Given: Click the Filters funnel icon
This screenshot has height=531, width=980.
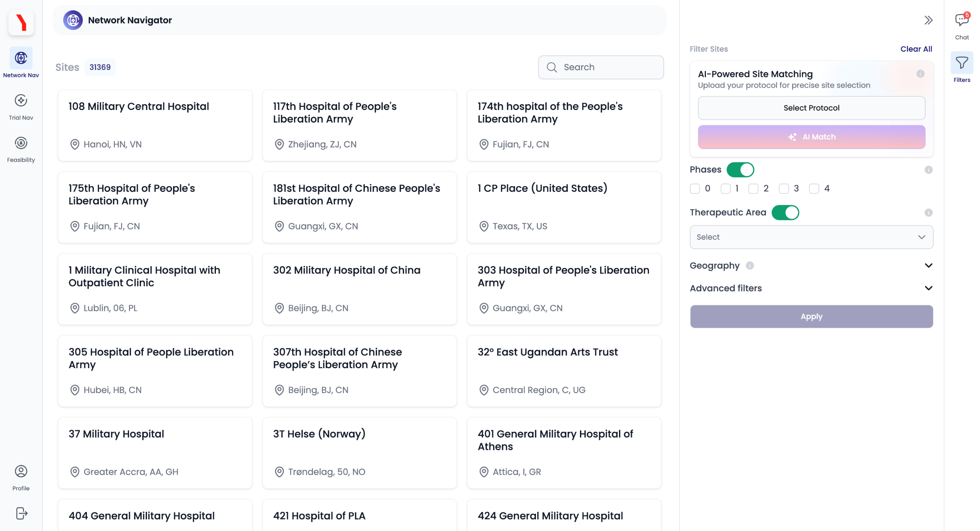Looking at the screenshot, I should (961, 63).
